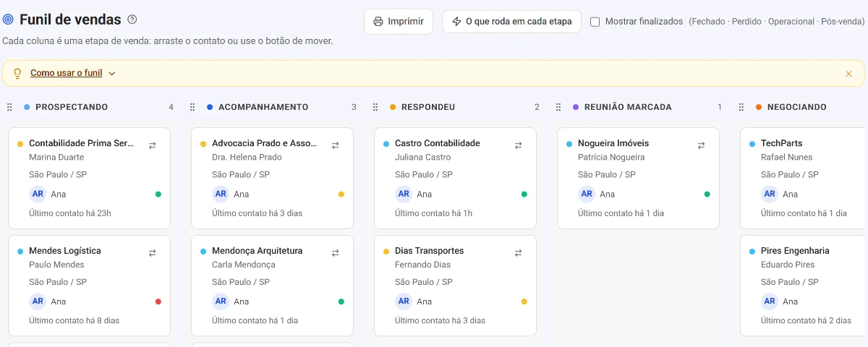Click contact name Fernando Dias
This screenshot has height=347, width=868.
pos(422,265)
